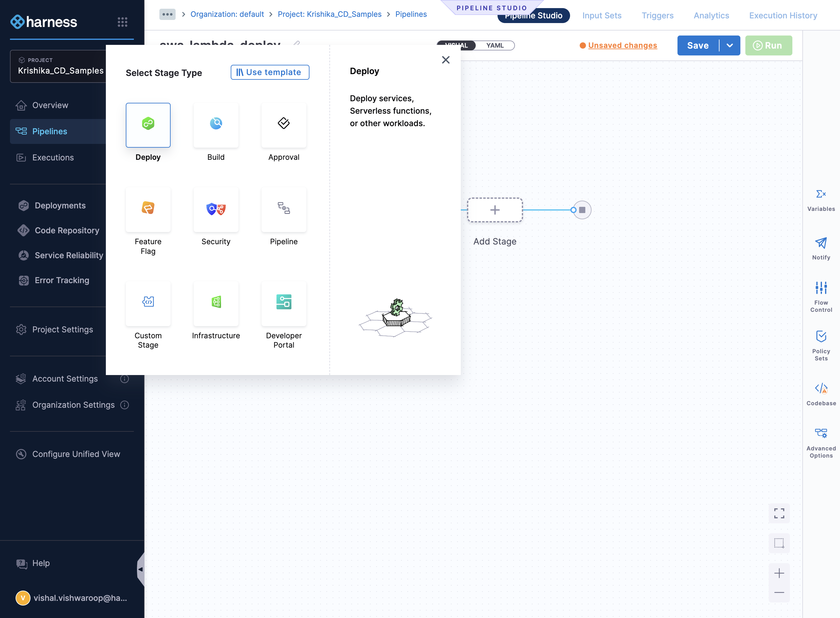Select the Deploy stage type

point(148,125)
